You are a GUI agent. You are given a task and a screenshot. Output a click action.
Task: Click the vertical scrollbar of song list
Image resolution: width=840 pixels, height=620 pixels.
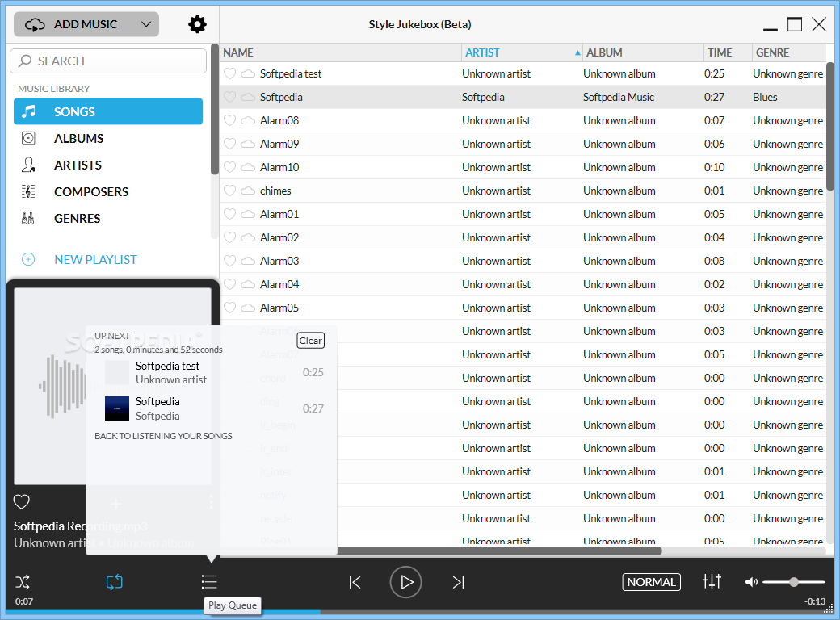[829, 126]
